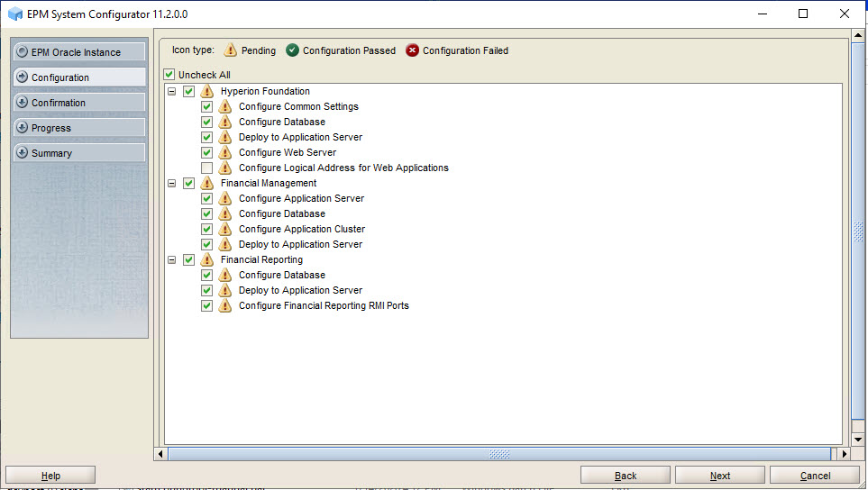Uncheck Configure Financial Reporting RMI Ports checkbox
The image size is (868, 490).
(207, 306)
